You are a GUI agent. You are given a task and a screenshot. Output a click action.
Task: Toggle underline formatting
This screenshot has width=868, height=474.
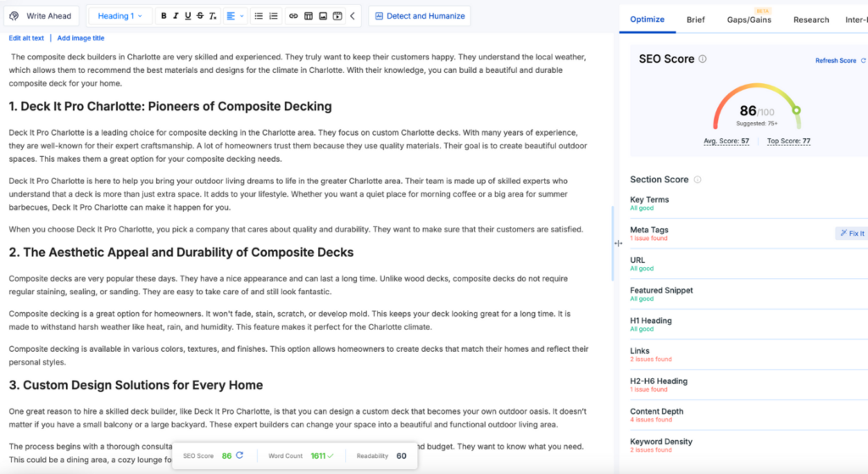[x=187, y=16]
